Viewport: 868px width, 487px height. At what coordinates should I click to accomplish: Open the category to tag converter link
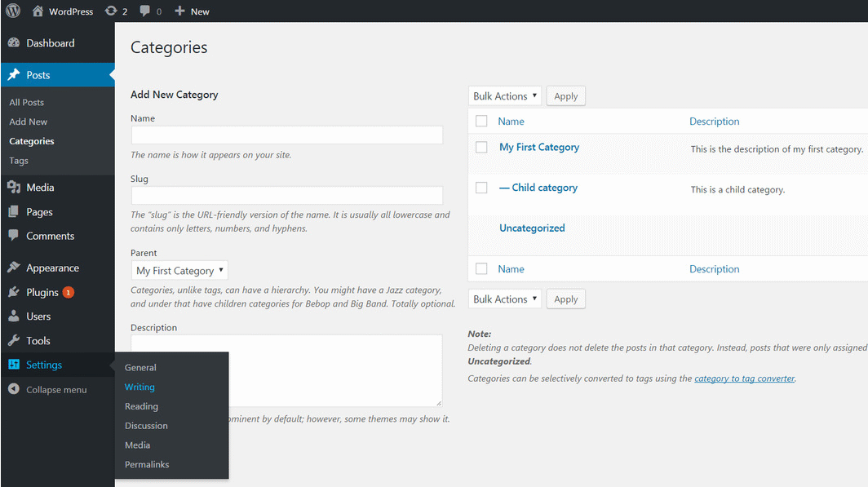point(743,378)
